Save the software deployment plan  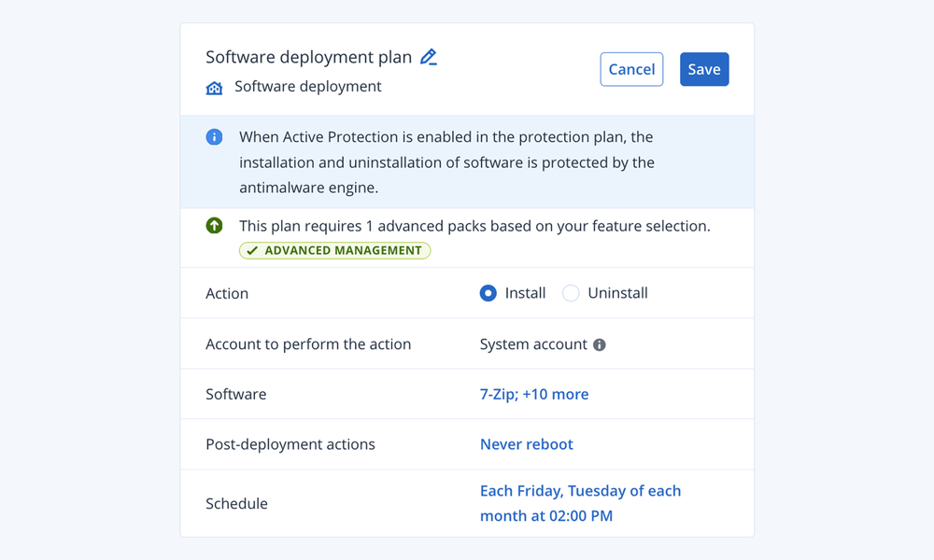click(x=704, y=69)
